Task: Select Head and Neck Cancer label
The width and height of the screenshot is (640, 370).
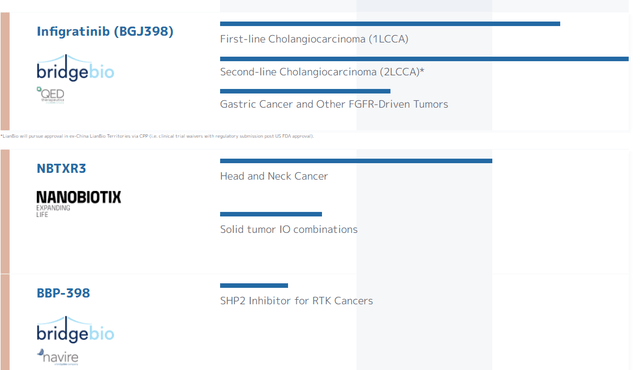Action: click(274, 176)
